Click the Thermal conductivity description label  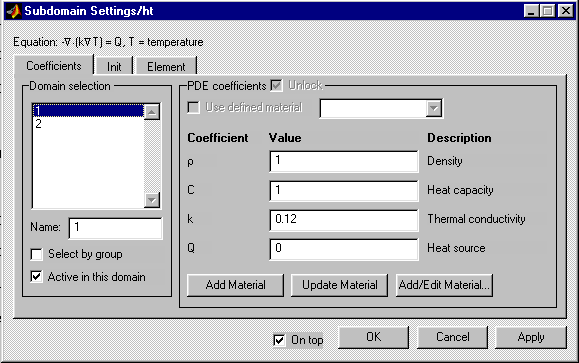click(476, 219)
